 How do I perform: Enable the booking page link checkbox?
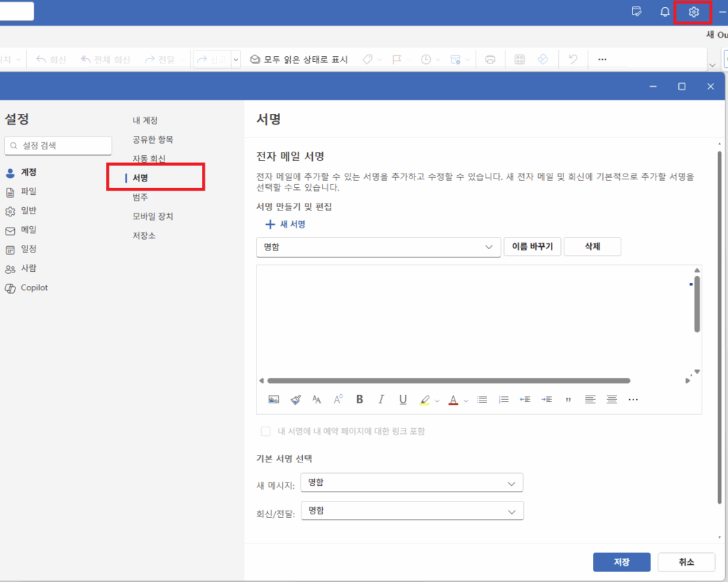coord(266,431)
